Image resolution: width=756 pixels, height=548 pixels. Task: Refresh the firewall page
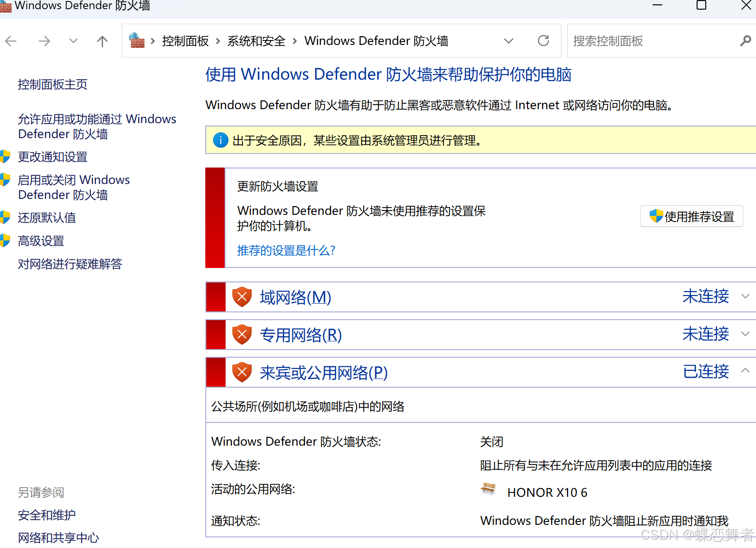(x=543, y=41)
